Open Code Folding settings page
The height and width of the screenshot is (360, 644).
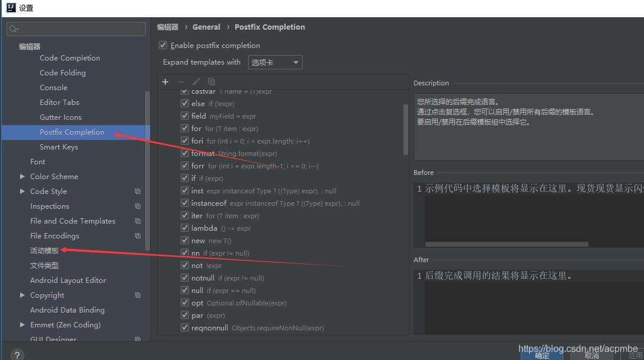click(62, 73)
